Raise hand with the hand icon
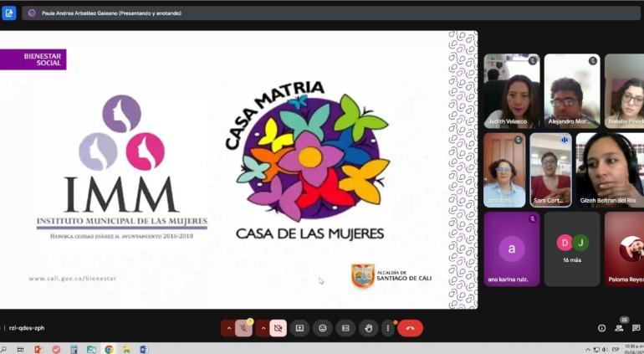This screenshot has width=644, height=354. tap(368, 328)
